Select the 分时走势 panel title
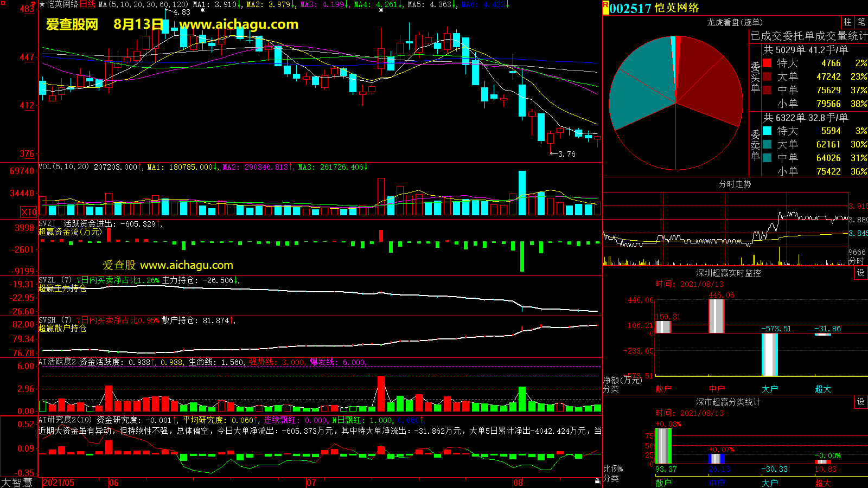Screen dimensions: 868x488 pyautogui.click(x=735, y=184)
